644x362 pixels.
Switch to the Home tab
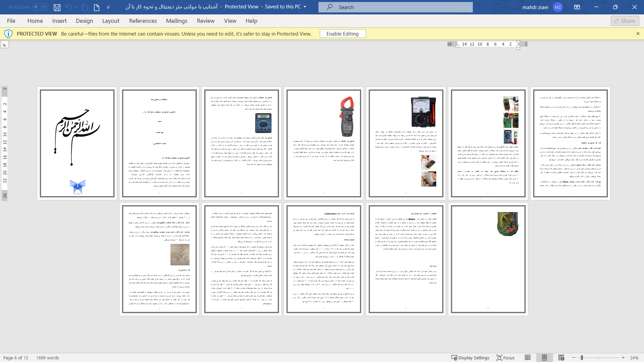pyautogui.click(x=35, y=21)
